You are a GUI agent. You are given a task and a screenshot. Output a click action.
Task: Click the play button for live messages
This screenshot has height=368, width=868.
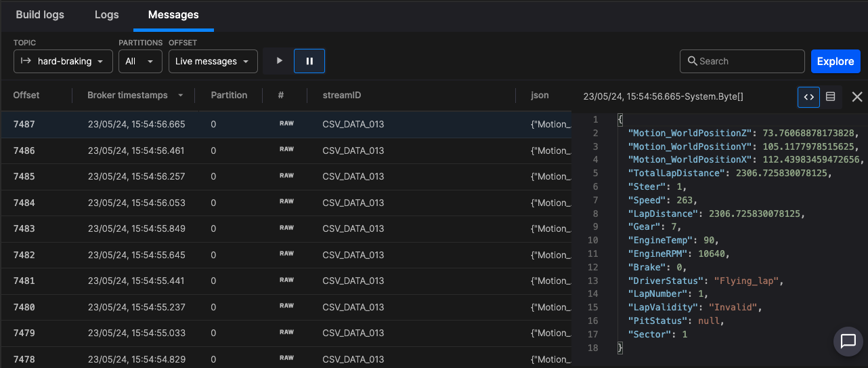coord(278,61)
